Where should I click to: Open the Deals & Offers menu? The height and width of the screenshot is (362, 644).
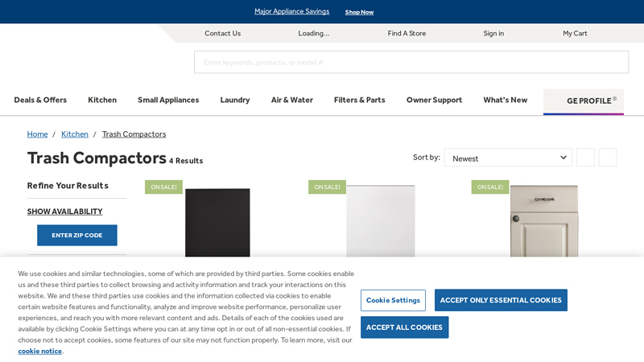click(x=40, y=100)
